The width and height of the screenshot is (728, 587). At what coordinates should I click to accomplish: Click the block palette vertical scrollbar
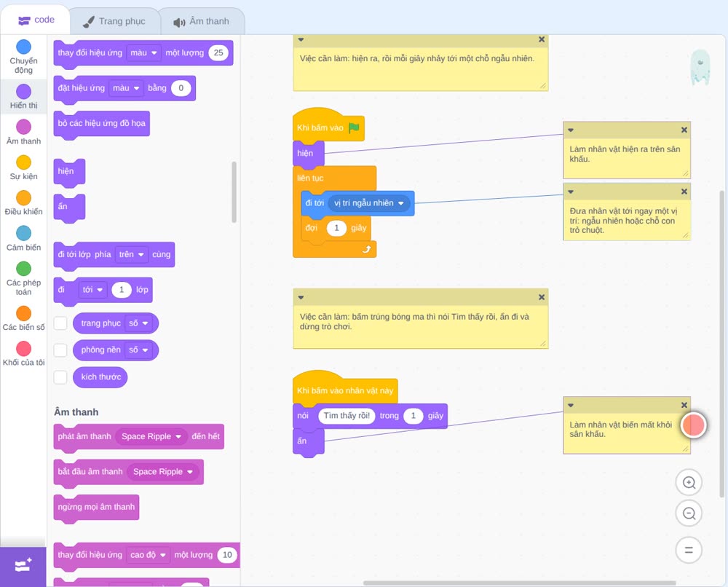point(234,192)
